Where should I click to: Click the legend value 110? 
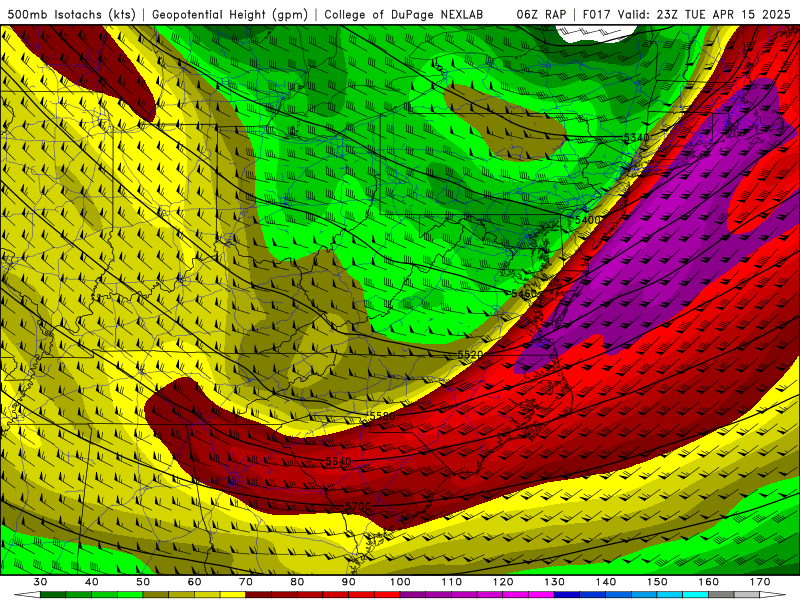[452, 582]
